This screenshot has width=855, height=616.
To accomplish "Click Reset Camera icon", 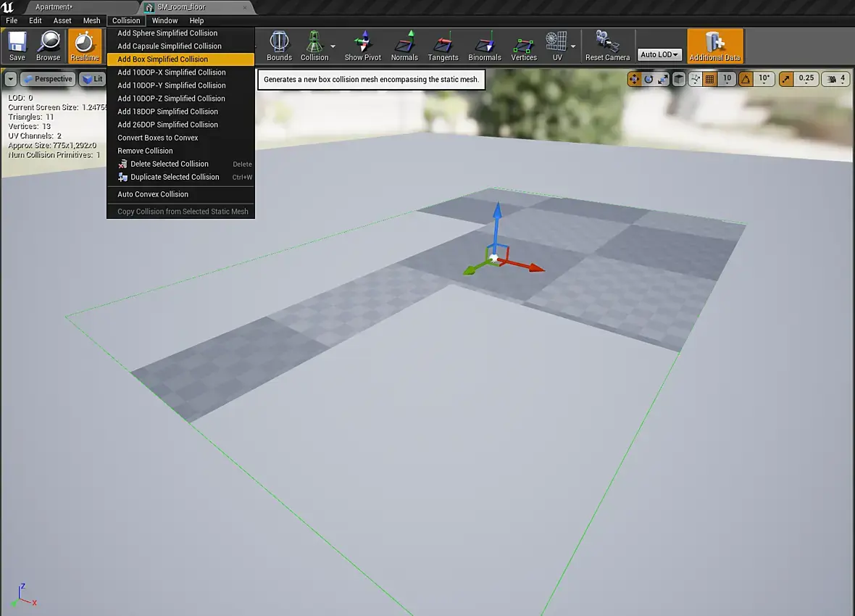I will (607, 46).
